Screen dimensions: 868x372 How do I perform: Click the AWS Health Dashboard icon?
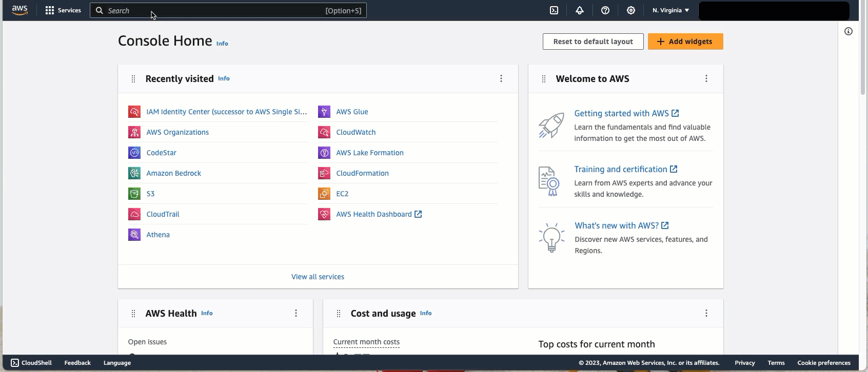[324, 214]
